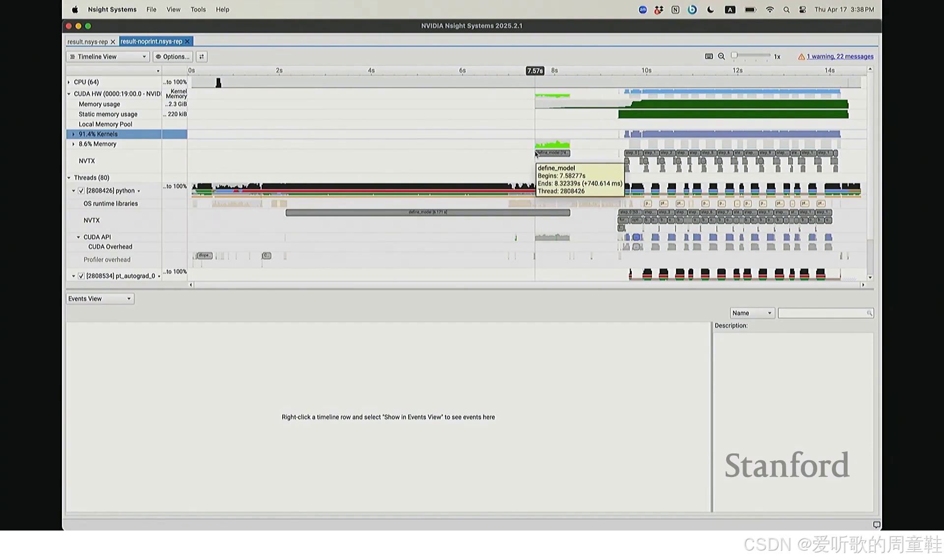
Task: Open the Timeline View dropdown
Action: pyautogui.click(x=108, y=57)
